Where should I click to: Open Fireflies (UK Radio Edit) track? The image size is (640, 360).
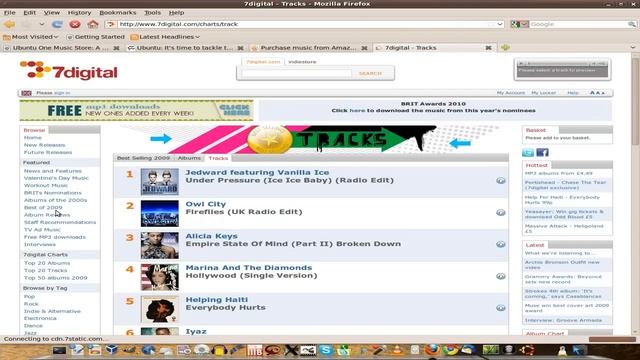[244, 212]
